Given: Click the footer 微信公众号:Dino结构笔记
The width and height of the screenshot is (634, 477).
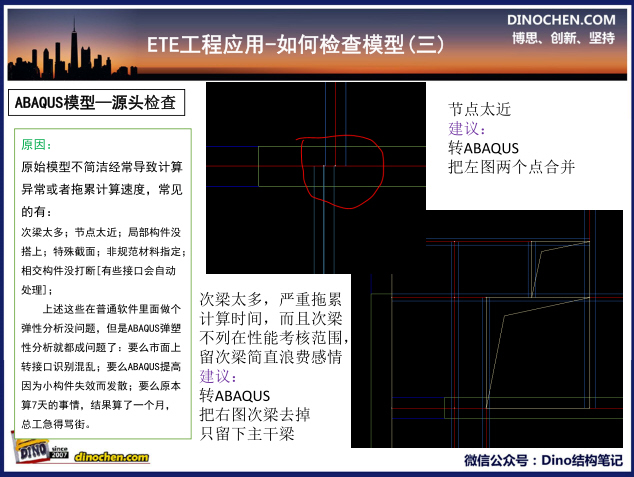Looking at the screenshot, I should pos(543,460).
